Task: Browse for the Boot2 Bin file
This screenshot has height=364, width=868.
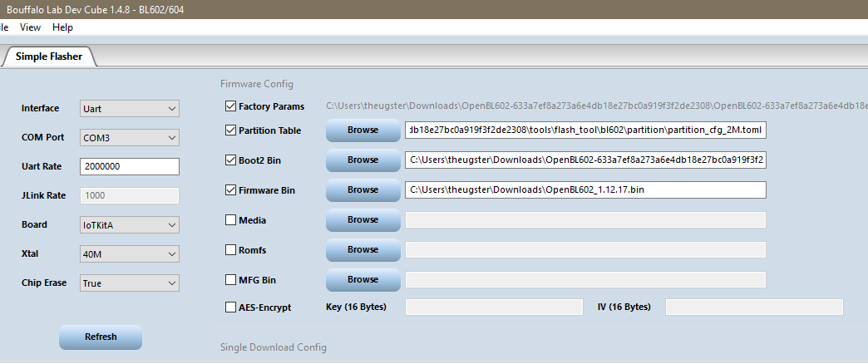Action: click(x=362, y=160)
